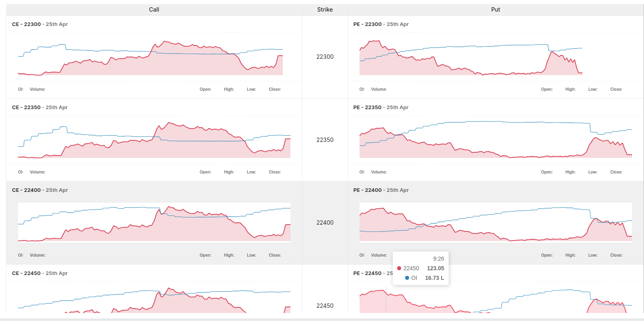The height and width of the screenshot is (321, 644).
Task: Click the 22350 strike price label
Action: (x=325, y=140)
